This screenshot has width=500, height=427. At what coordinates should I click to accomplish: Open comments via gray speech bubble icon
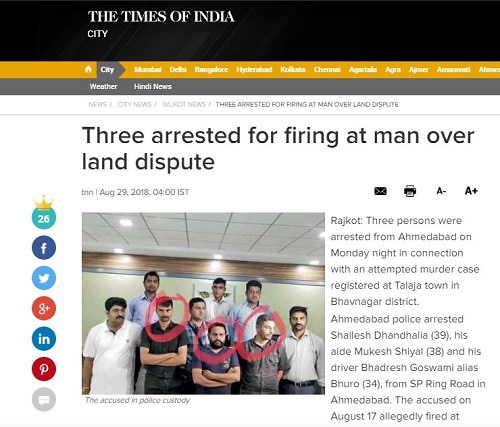(44, 399)
